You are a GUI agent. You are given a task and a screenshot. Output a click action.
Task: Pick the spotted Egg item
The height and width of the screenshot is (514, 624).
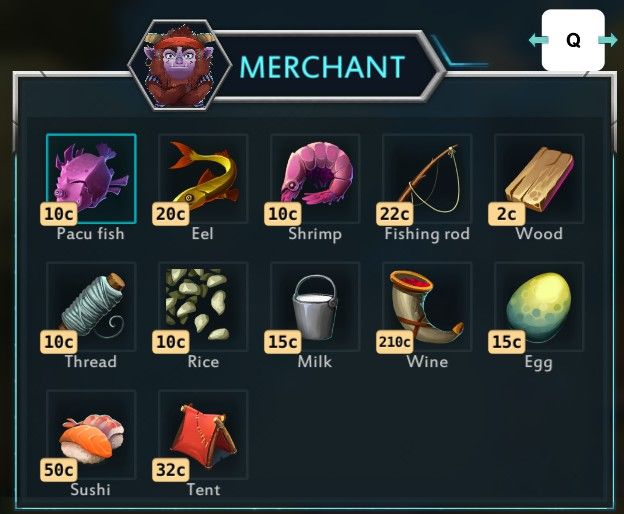pos(539,307)
